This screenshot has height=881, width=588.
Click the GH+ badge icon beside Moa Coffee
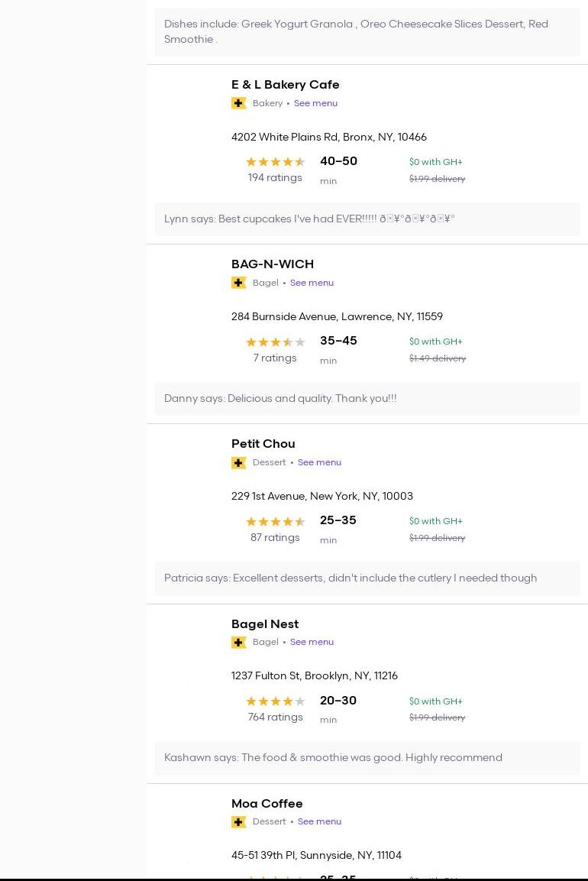pos(238,821)
